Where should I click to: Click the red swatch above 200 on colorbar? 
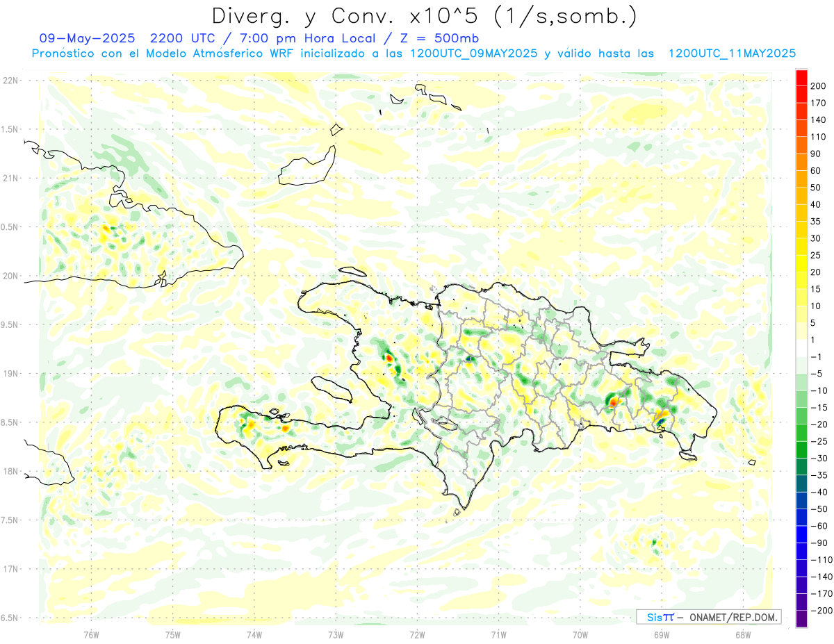pyautogui.click(x=802, y=78)
